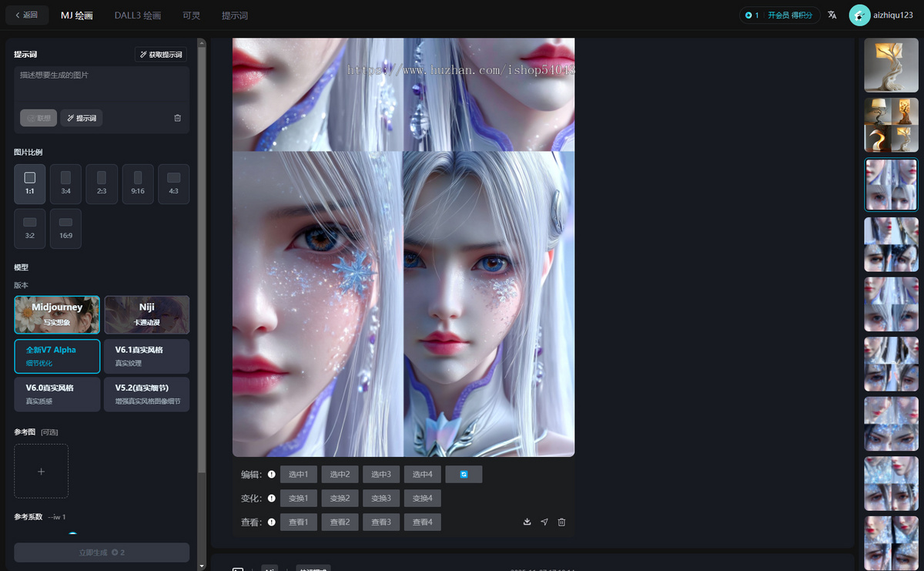The width and height of the screenshot is (924, 571).
Task: Click the blue refresh icon button
Action: click(x=464, y=474)
